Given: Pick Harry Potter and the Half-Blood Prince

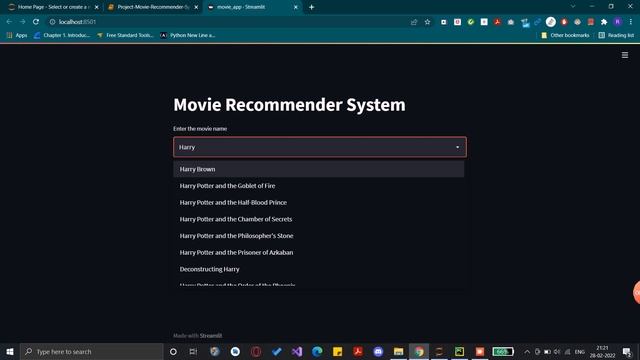Looking at the screenshot, I should (318, 202).
